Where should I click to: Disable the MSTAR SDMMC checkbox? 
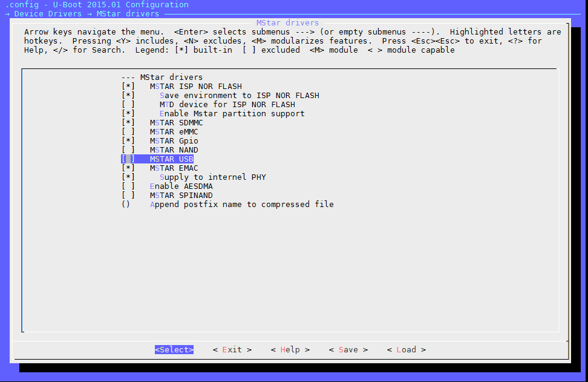tap(128, 123)
